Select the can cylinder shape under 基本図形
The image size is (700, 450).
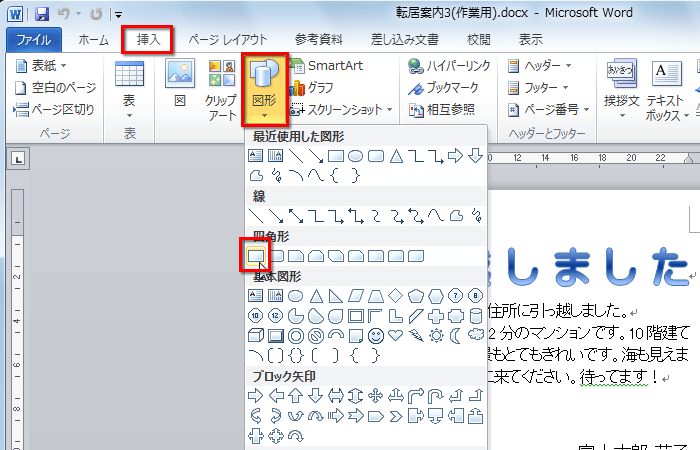tap(476, 316)
